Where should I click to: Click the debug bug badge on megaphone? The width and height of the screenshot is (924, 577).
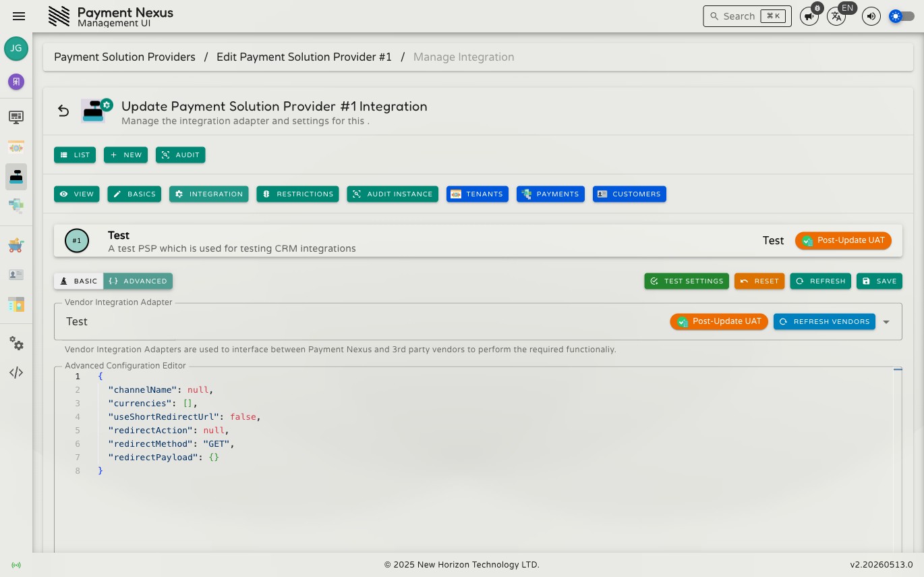[x=817, y=8]
